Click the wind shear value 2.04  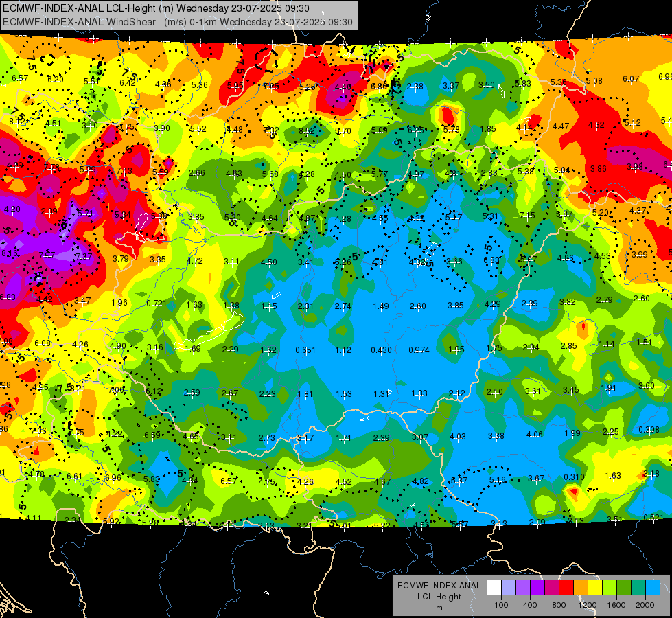click(x=531, y=347)
